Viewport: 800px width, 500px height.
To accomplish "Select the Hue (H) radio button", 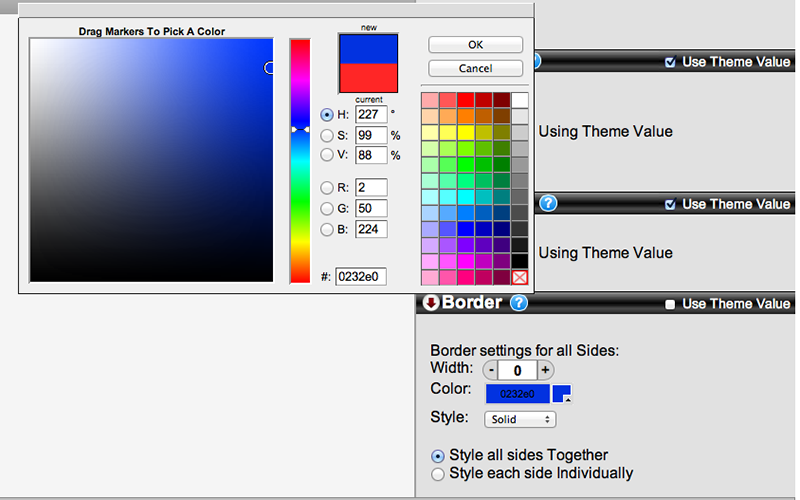I will click(x=327, y=115).
